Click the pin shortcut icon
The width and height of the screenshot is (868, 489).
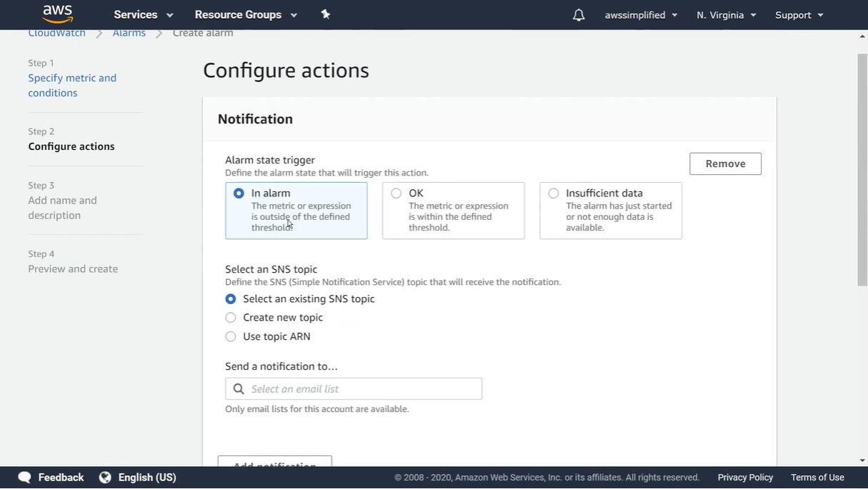pyautogui.click(x=326, y=14)
